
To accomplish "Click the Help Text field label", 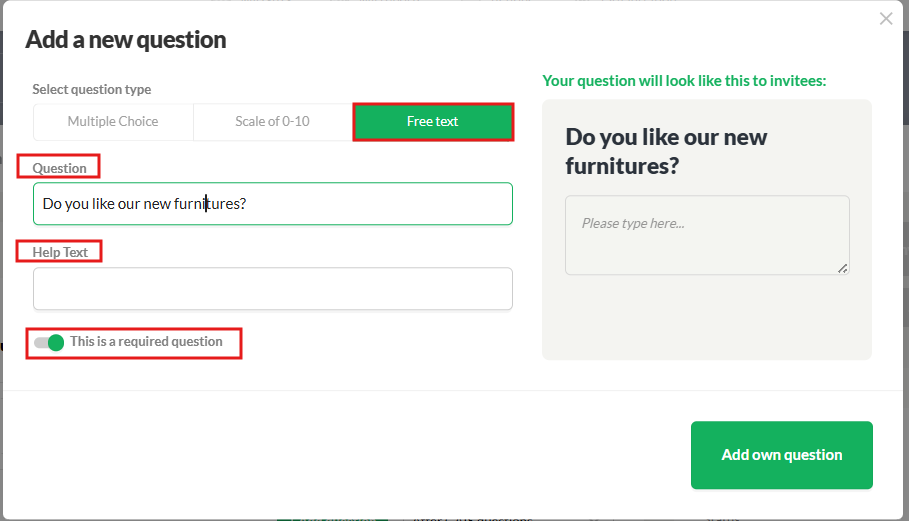I will (x=60, y=252).
